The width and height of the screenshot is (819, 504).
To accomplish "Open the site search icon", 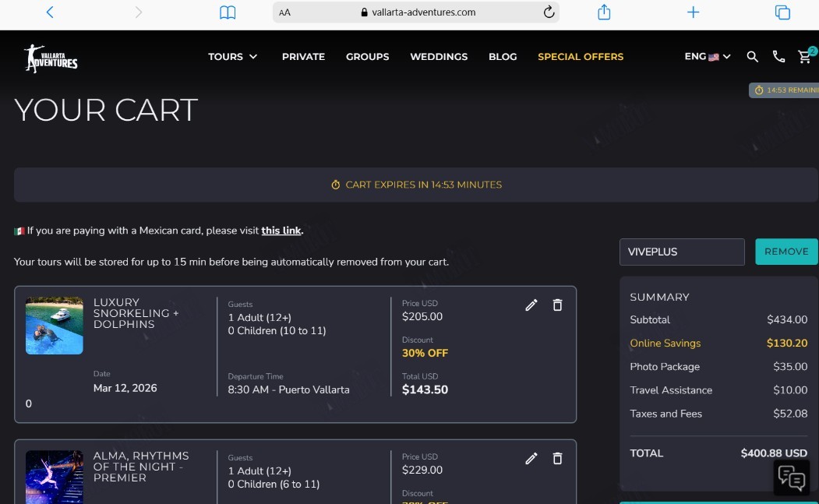I will 752,56.
